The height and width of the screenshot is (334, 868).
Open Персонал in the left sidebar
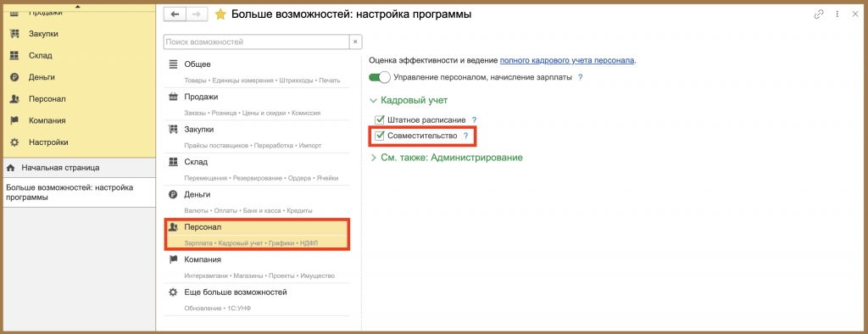(47, 98)
